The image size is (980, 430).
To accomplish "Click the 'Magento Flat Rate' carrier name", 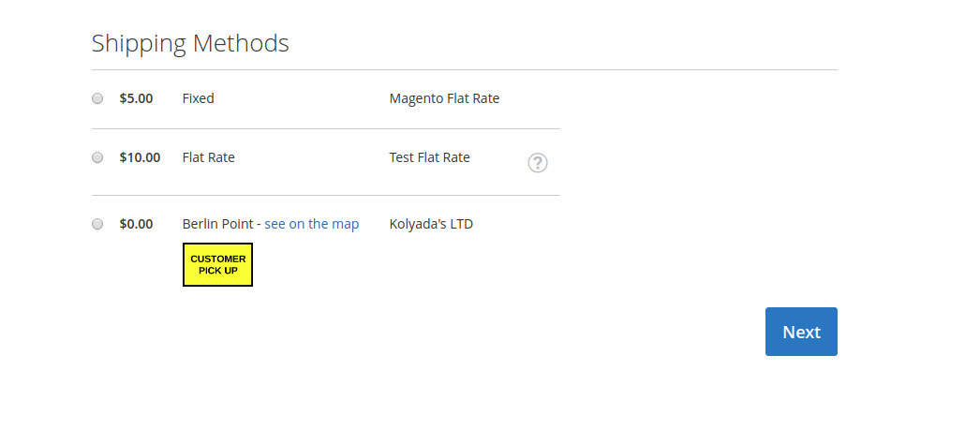I will (x=444, y=98).
